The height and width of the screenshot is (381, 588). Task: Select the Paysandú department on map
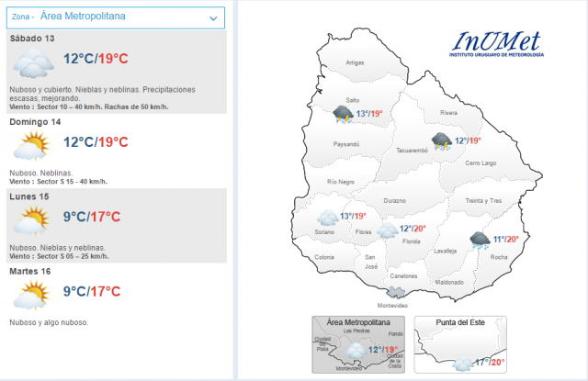[345, 144]
